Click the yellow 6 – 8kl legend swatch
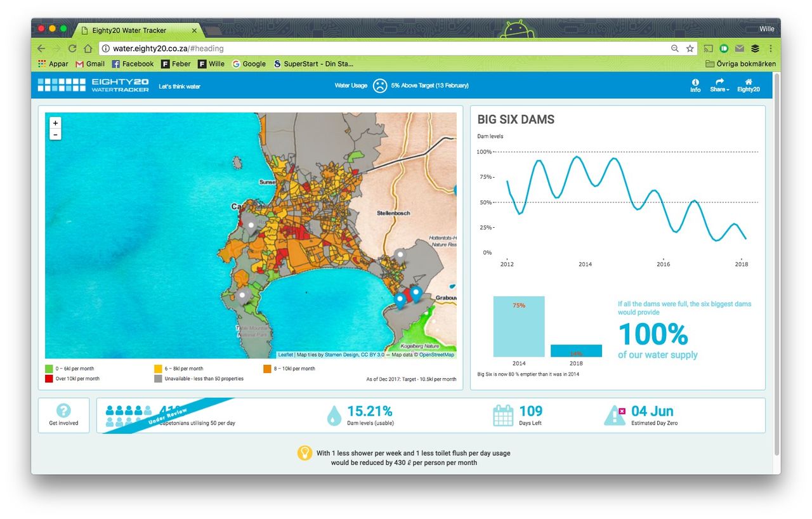The width and height of the screenshot is (812, 519). pyautogui.click(x=158, y=369)
